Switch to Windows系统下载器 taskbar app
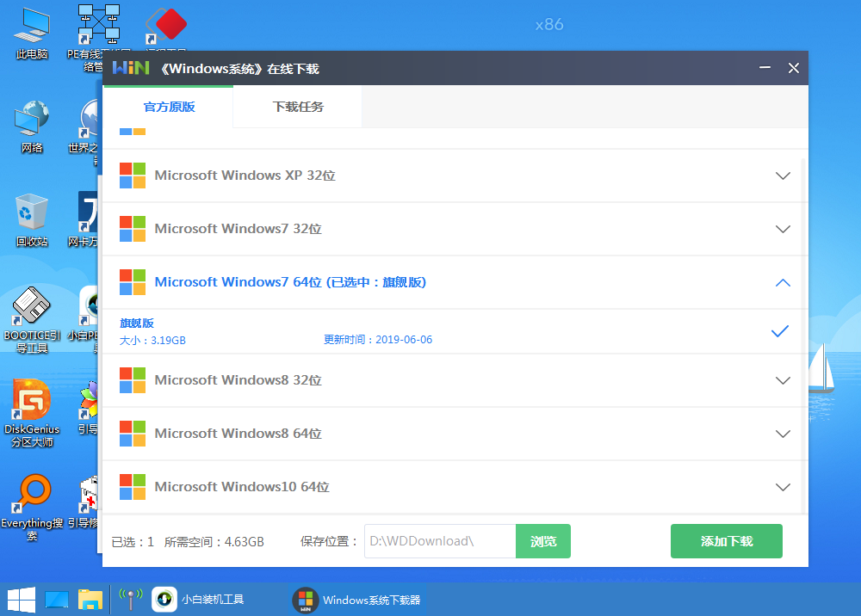Image resolution: width=861 pixels, height=616 pixels. pos(357,600)
